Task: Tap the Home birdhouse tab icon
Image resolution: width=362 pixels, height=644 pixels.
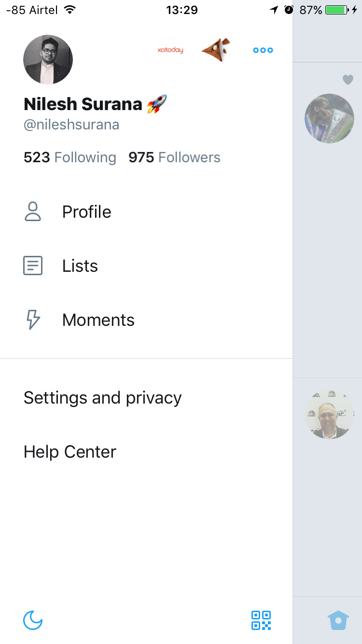Action: point(338,620)
